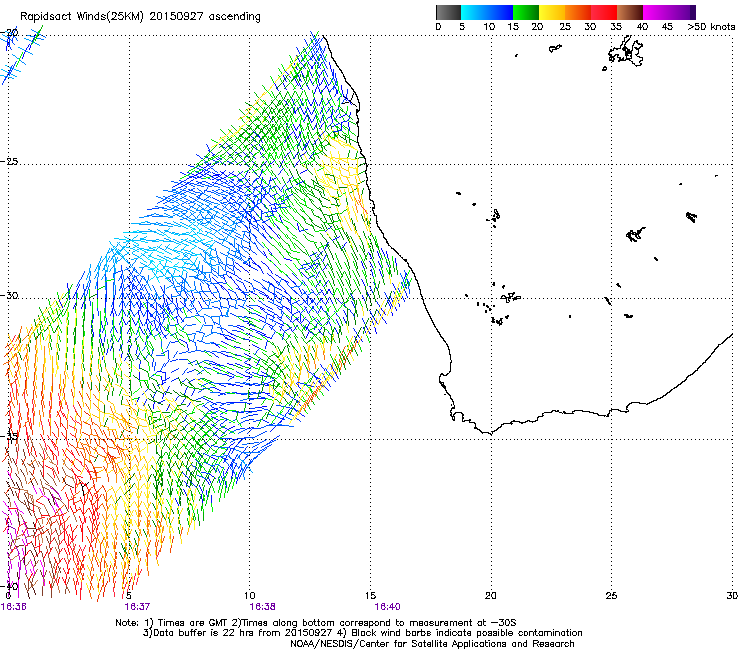Click the longitude axis label '10'

click(250, 595)
